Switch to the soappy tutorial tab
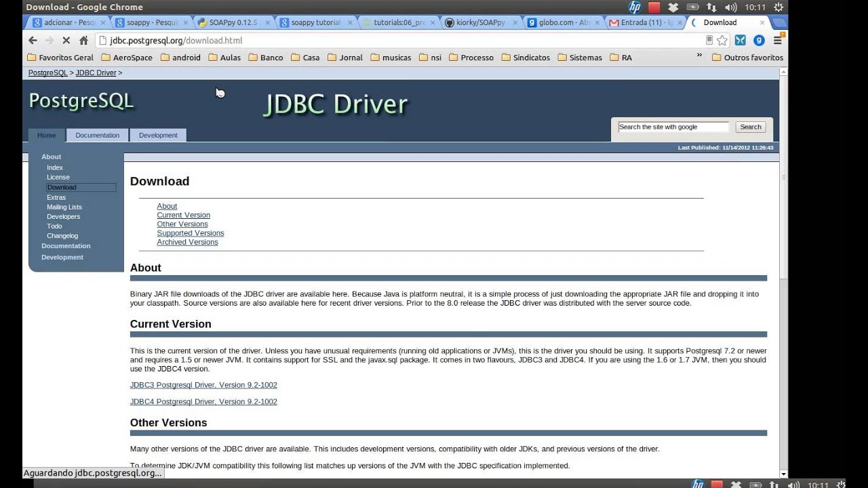The width and height of the screenshot is (868, 488). 315,22
